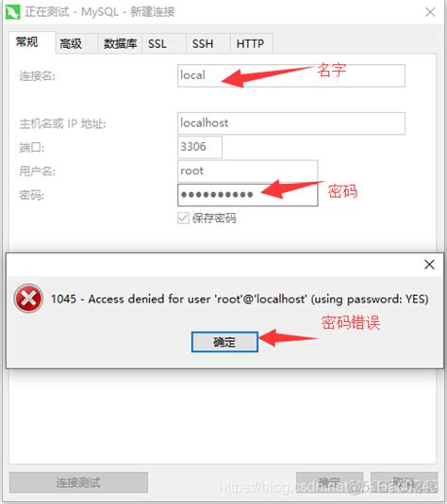Click the red error icon in dialog

pos(28,299)
